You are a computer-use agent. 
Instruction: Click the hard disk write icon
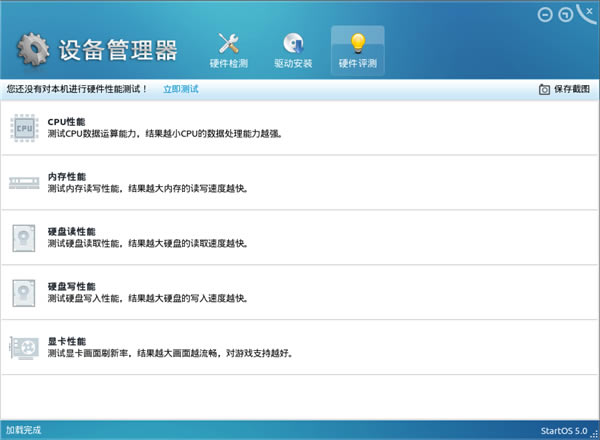click(24, 293)
